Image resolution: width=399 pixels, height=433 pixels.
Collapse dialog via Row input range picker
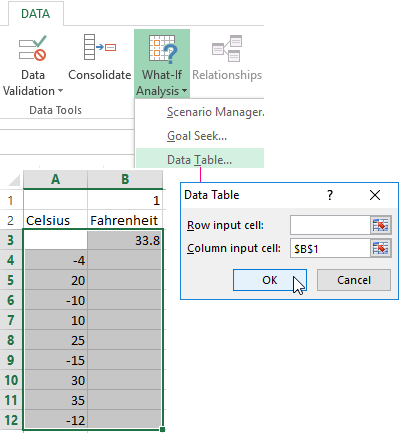381,225
